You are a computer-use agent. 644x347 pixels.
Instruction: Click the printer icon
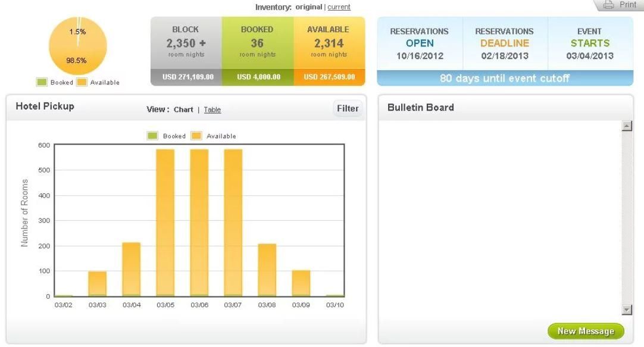pyautogui.click(x=608, y=5)
